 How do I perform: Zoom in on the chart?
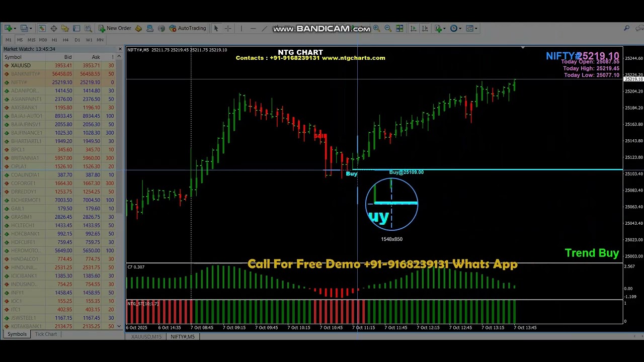coord(376,28)
